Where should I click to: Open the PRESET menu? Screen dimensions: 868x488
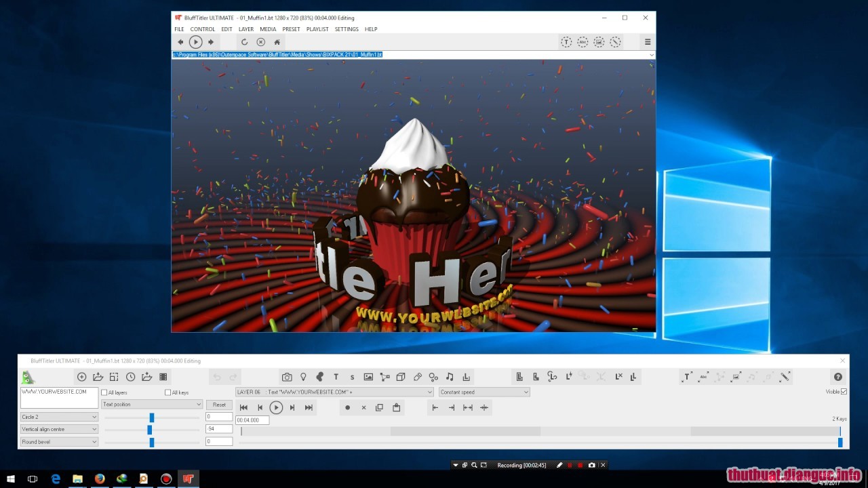[292, 29]
